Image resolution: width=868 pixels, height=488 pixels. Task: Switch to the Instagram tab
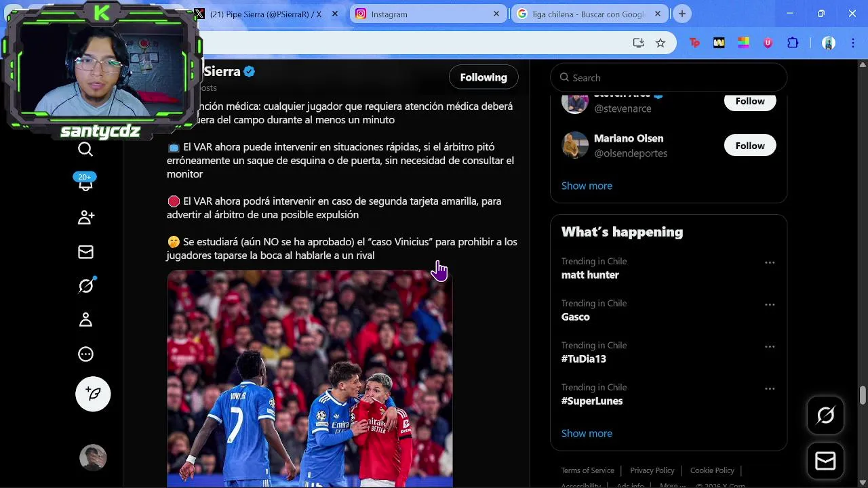(427, 14)
